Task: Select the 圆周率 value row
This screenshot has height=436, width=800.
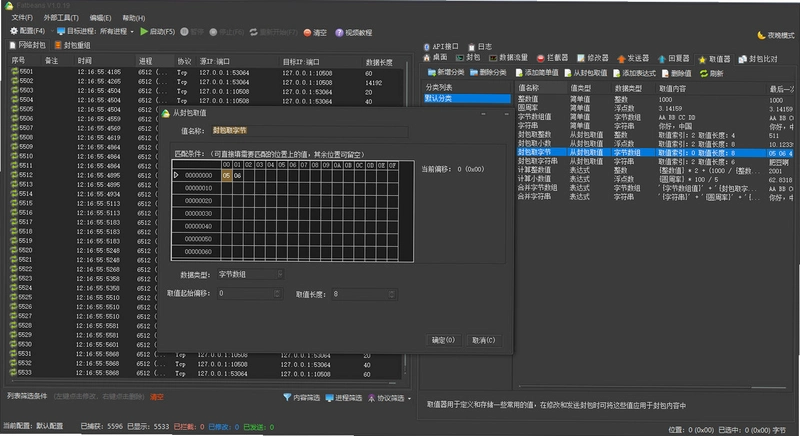Action: 655,108
